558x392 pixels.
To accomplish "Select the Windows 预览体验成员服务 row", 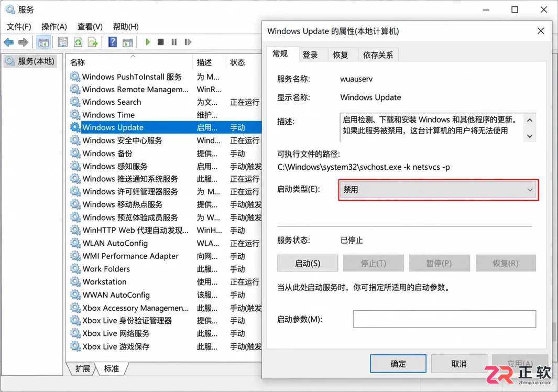I will pos(165,217).
